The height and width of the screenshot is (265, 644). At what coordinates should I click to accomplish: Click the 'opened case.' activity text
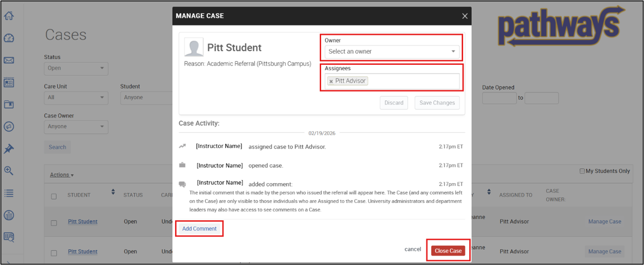tap(265, 166)
